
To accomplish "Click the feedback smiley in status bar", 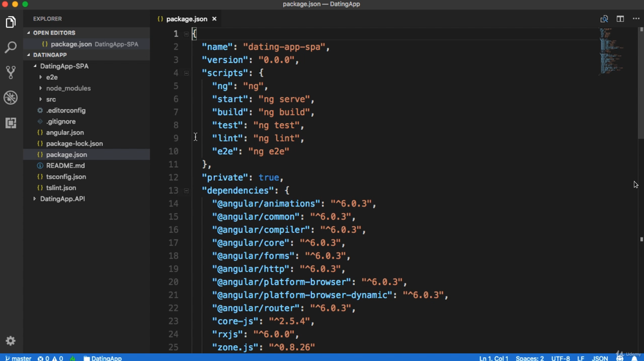I will [620, 358].
